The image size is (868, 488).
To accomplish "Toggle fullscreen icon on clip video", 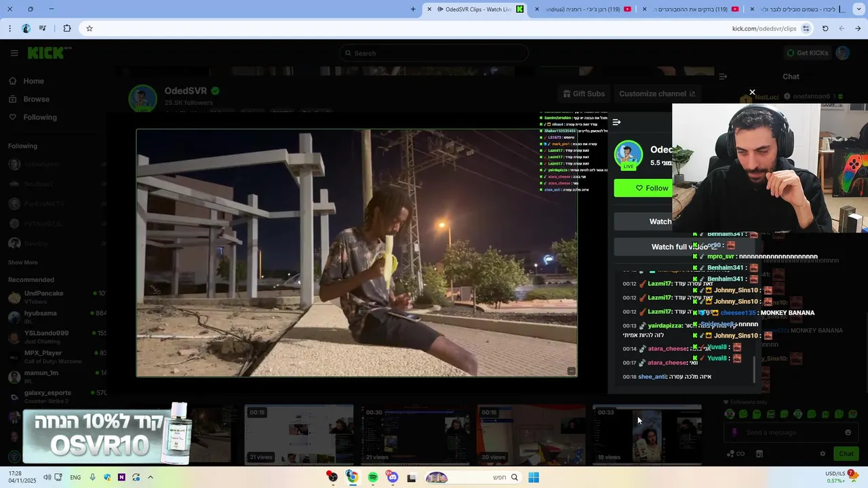I will (x=572, y=371).
